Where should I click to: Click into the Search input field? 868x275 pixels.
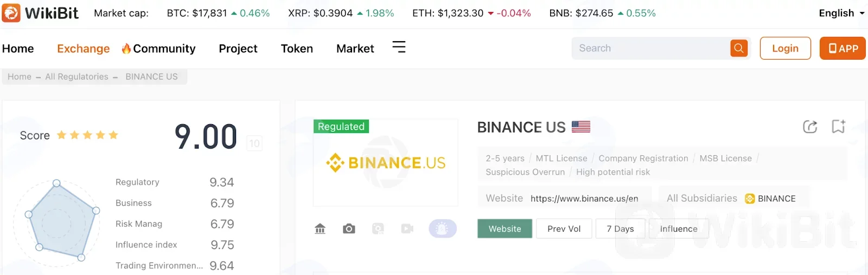(651, 48)
